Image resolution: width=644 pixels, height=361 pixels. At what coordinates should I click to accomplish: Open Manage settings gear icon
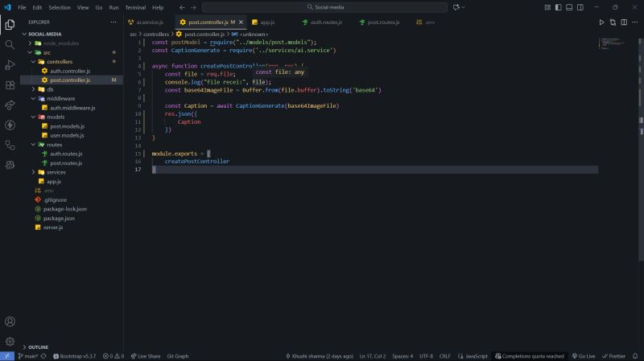click(x=10, y=342)
